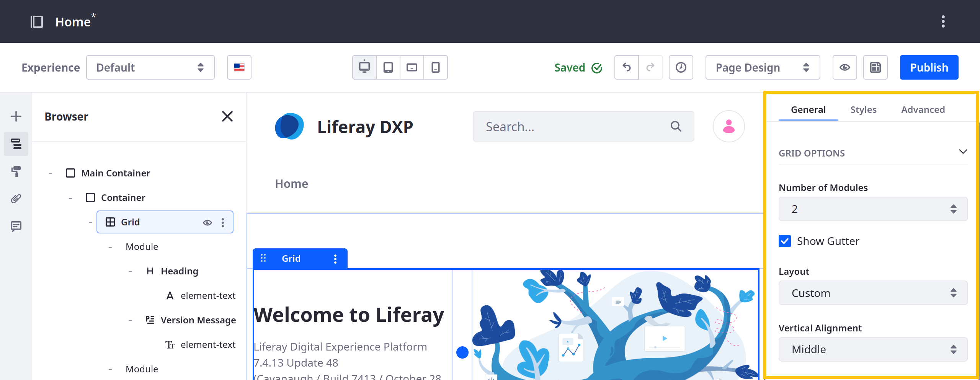This screenshot has width=980, height=380.
Task: Grab the Grid drag handle
Action: [x=263, y=258]
